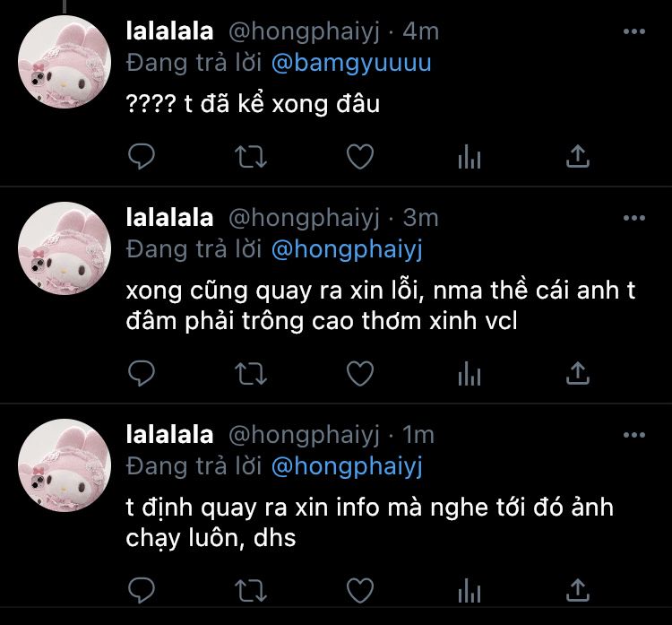Share the 'xong cũng quay ra xin lỗi' tweet

pyautogui.click(x=578, y=373)
